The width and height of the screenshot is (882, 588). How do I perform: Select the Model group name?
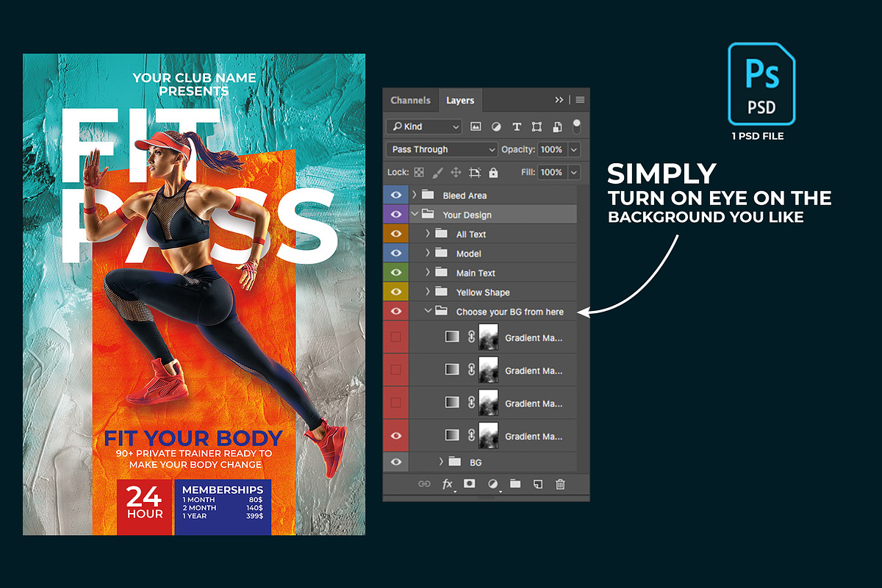pos(468,254)
